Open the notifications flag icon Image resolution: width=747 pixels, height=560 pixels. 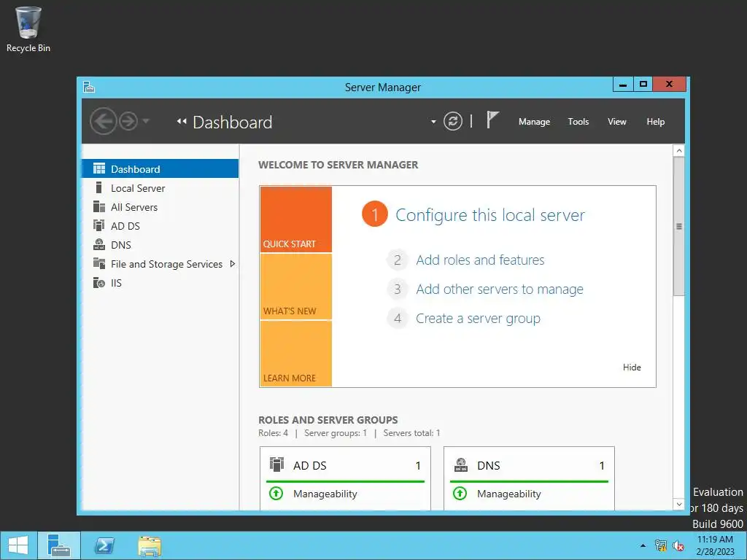coord(492,120)
